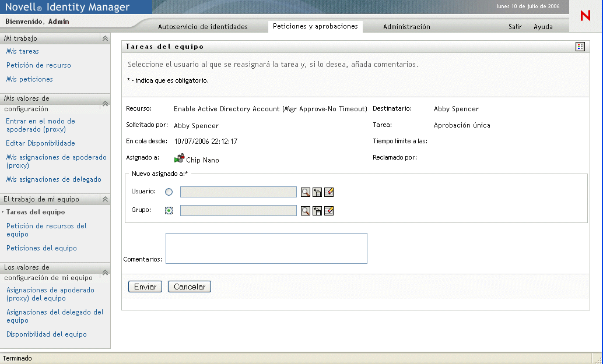The image size is (603, 364).
Task: Open Peticiones del equipo link
Action: click(41, 248)
